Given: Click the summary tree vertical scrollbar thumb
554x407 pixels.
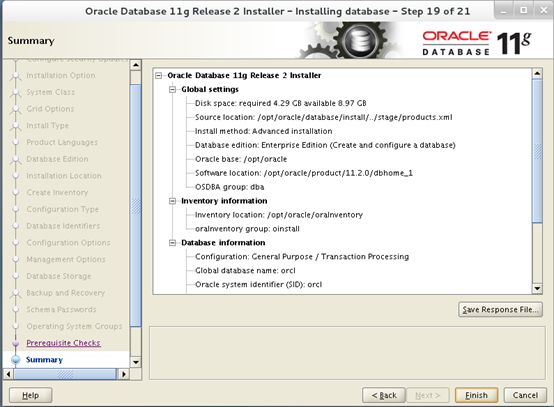Looking at the screenshot, I should (537, 151).
